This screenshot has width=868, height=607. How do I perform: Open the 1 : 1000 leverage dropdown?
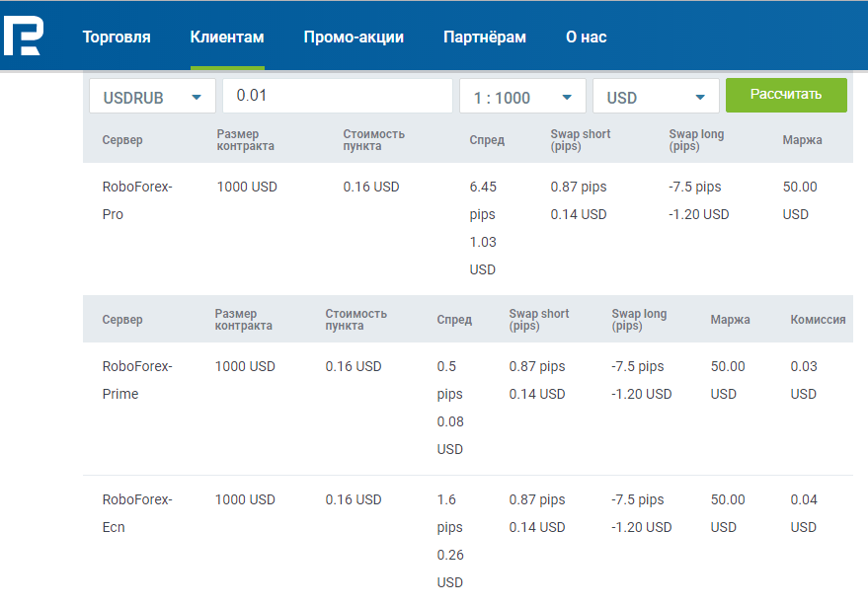click(522, 97)
